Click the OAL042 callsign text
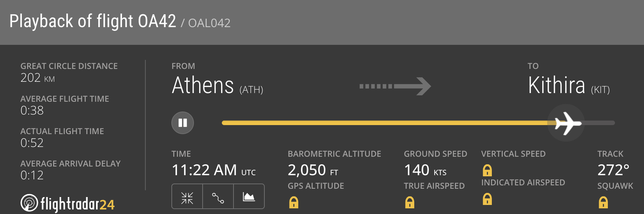Image resolution: width=644 pixels, height=214 pixels. click(209, 23)
